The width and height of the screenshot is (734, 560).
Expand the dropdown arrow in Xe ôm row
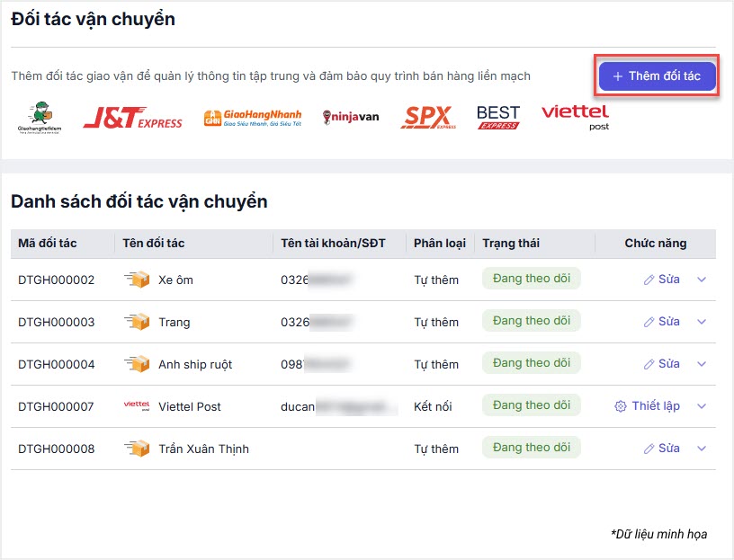pos(702,280)
